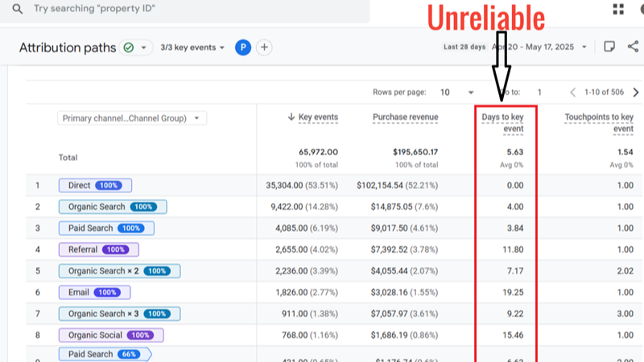Open Primary channel group dimension dropdown
The width and height of the screenshot is (644, 362).
click(132, 118)
